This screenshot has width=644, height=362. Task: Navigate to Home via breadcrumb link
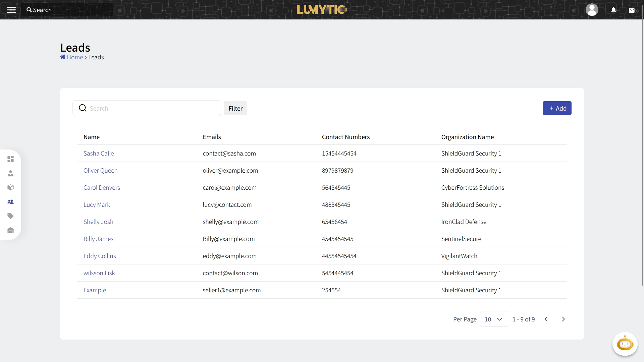(74, 57)
